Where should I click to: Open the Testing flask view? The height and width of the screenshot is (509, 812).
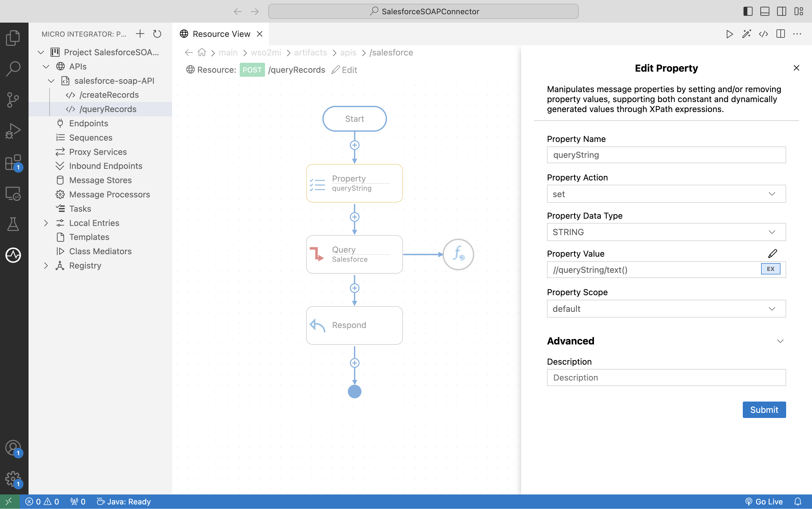(x=13, y=225)
